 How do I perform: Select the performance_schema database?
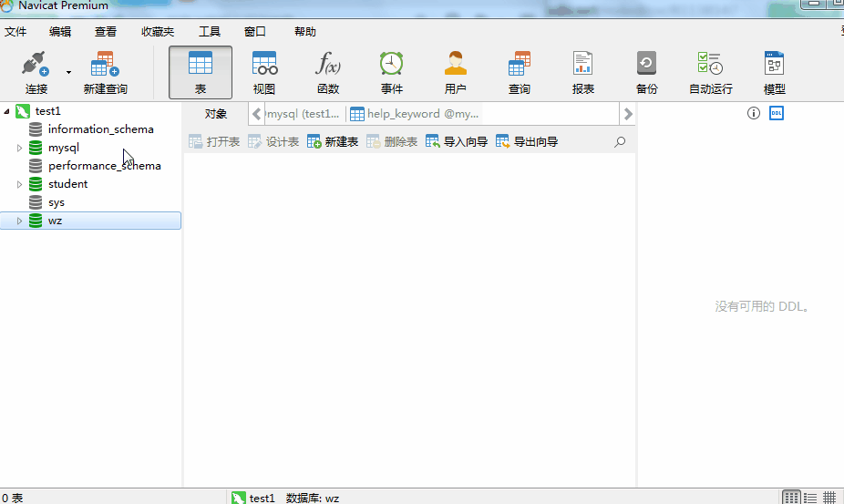105,166
